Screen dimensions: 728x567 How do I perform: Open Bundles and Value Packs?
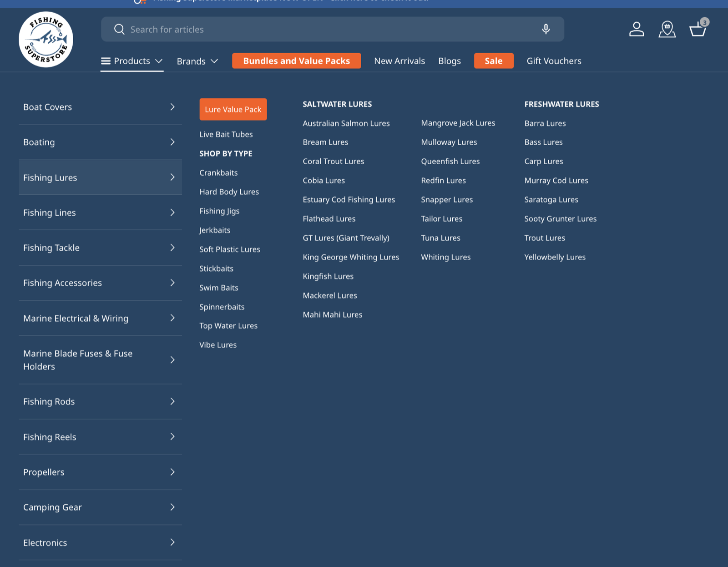[297, 61]
